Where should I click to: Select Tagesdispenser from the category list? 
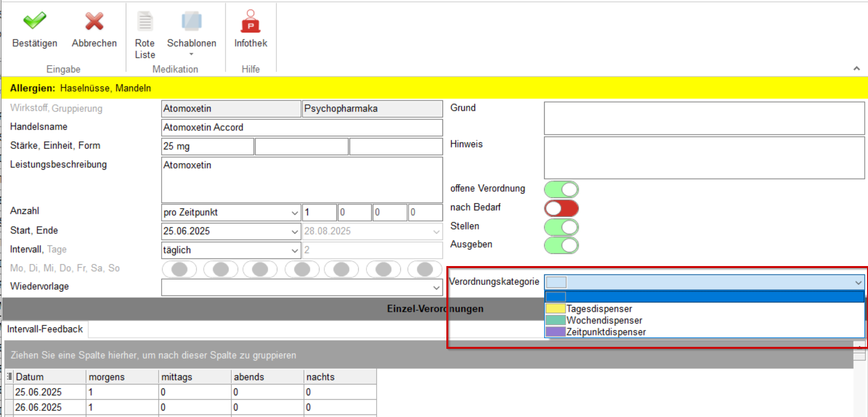coord(599,309)
